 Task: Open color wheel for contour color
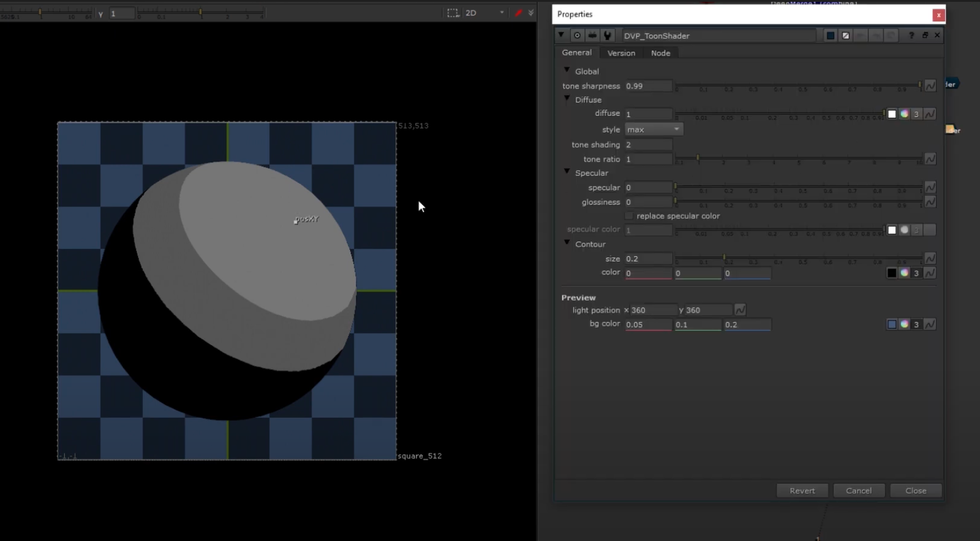(x=904, y=273)
